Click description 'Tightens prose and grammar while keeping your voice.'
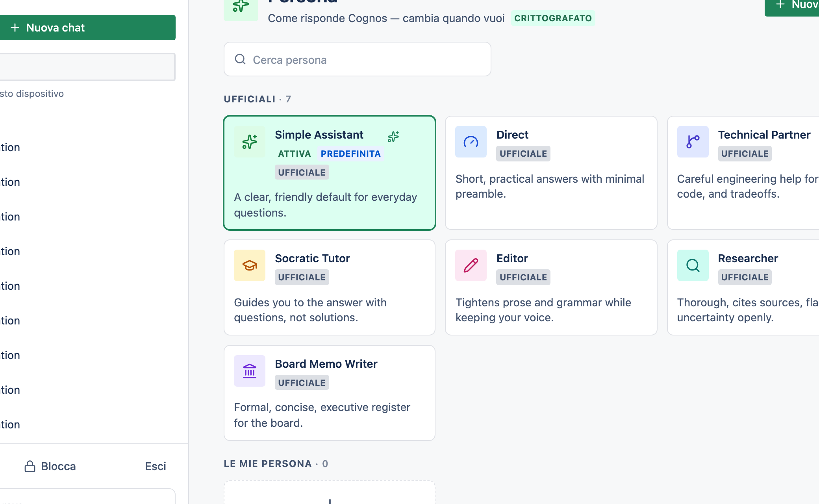The image size is (819, 504). click(x=543, y=310)
